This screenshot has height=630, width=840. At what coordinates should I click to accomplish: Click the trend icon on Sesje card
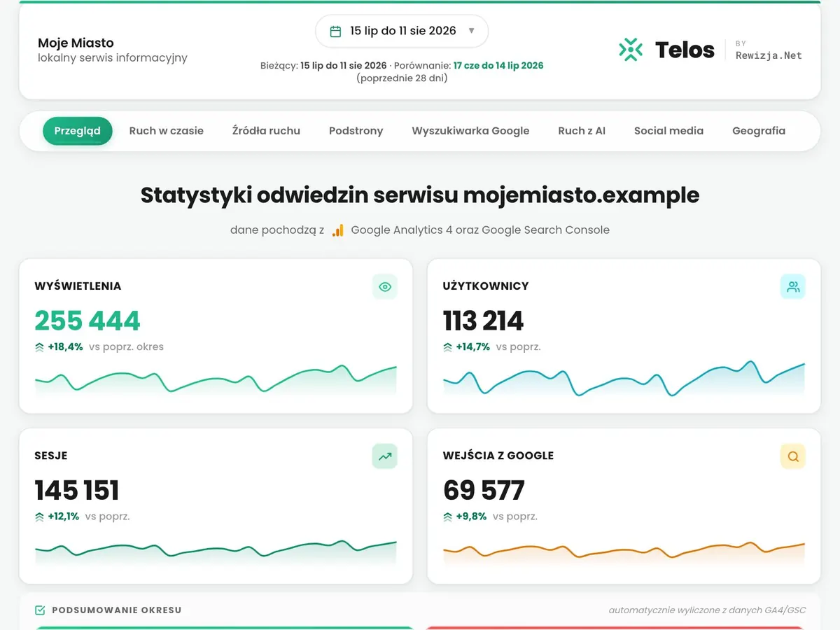pos(384,456)
